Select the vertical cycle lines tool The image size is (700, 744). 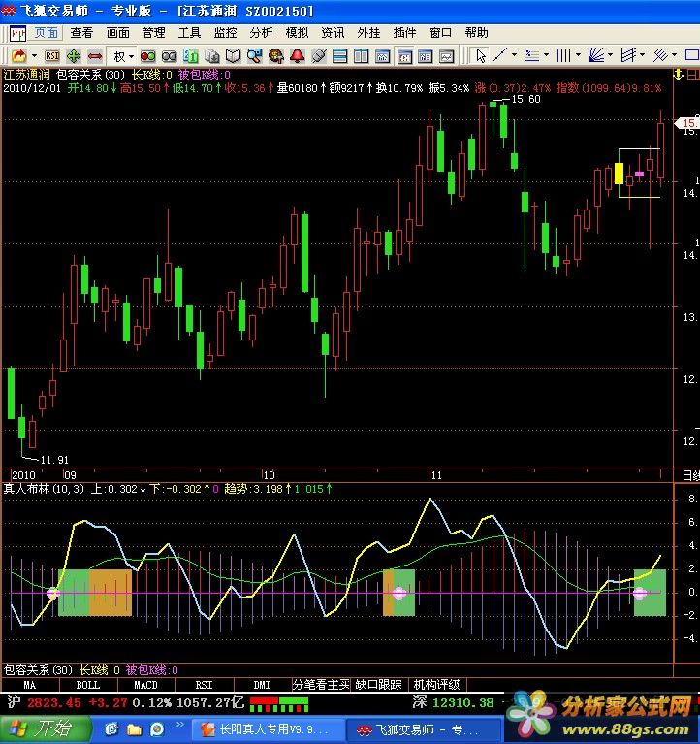point(563,55)
